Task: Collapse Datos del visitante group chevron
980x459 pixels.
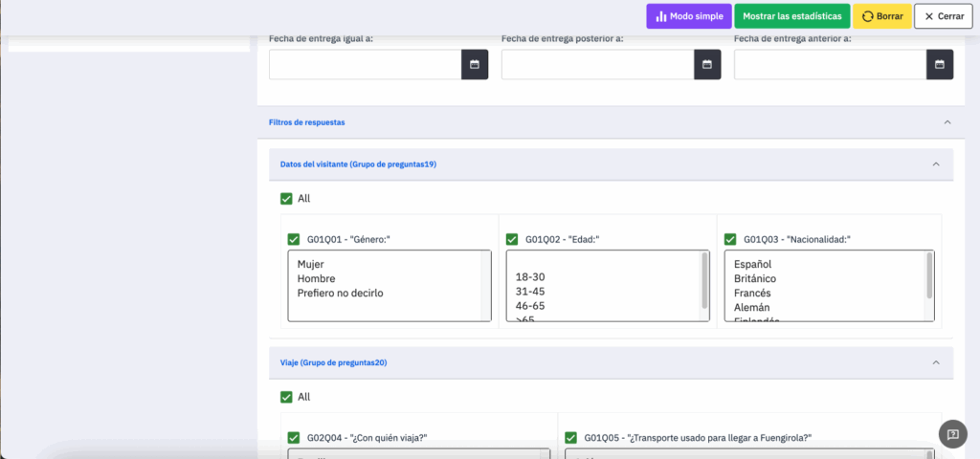Action: [936, 164]
